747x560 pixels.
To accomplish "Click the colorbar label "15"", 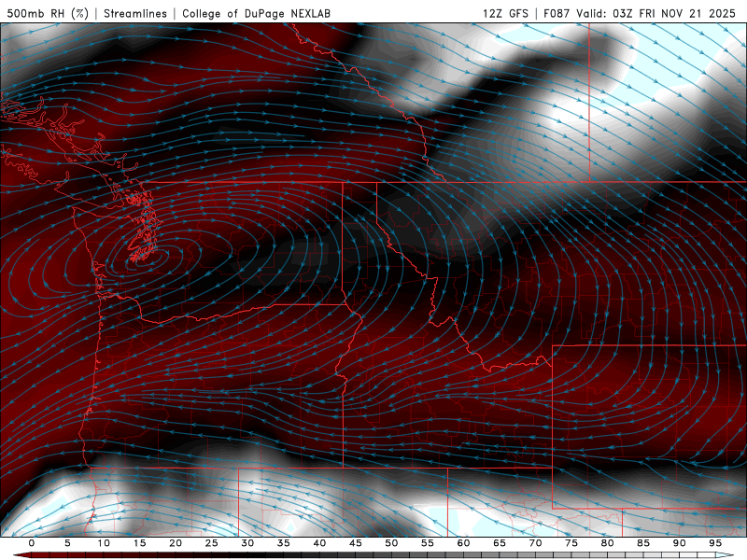I will click(x=139, y=543).
